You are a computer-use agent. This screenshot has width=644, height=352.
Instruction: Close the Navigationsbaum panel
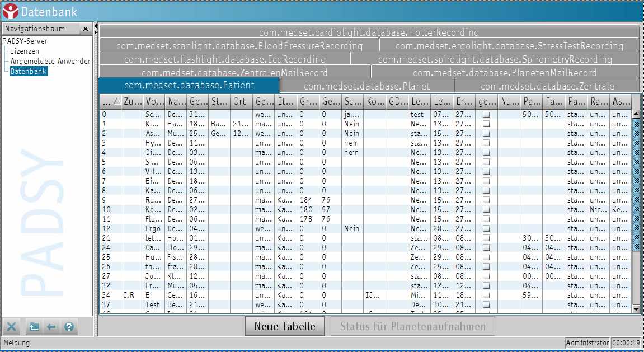(x=86, y=29)
